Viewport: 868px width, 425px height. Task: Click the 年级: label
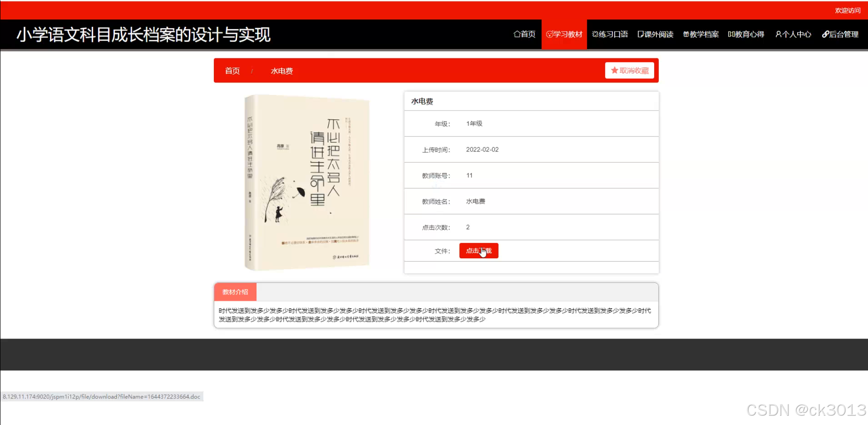click(442, 124)
